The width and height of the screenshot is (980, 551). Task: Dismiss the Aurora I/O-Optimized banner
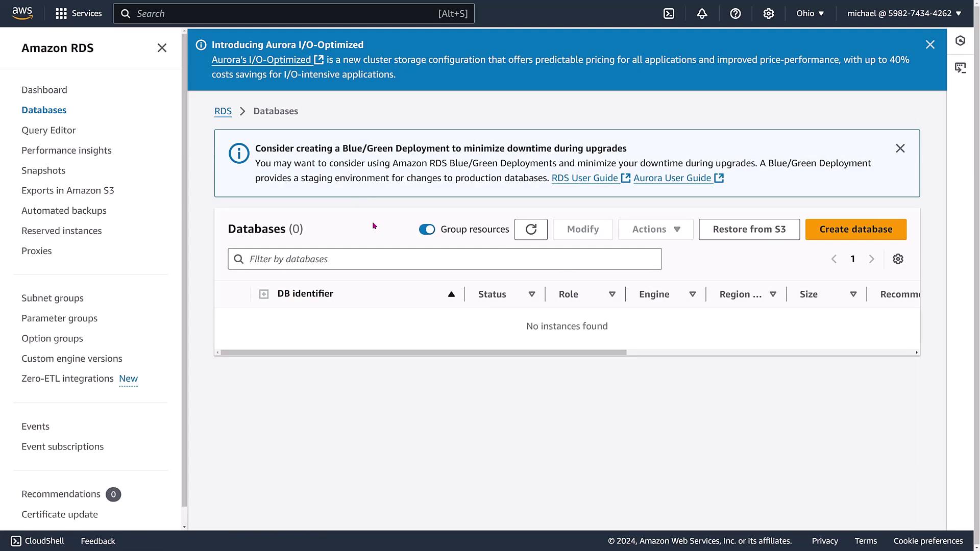coord(930,45)
